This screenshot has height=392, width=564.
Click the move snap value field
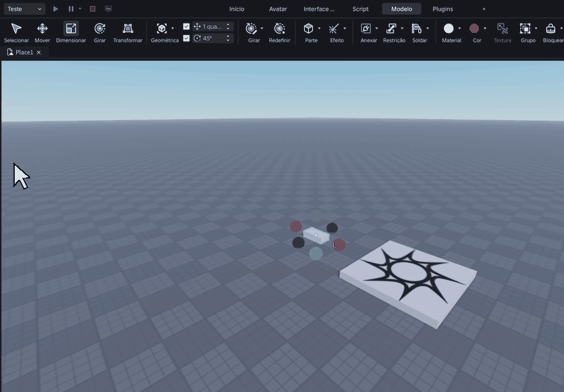pyautogui.click(x=214, y=27)
